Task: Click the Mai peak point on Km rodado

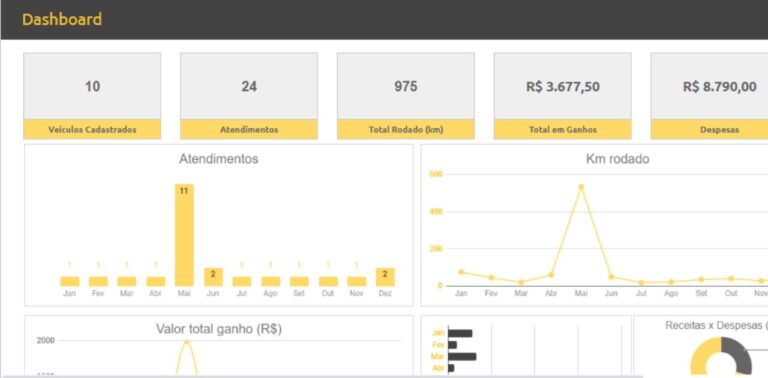Action: tap(581, 187)
